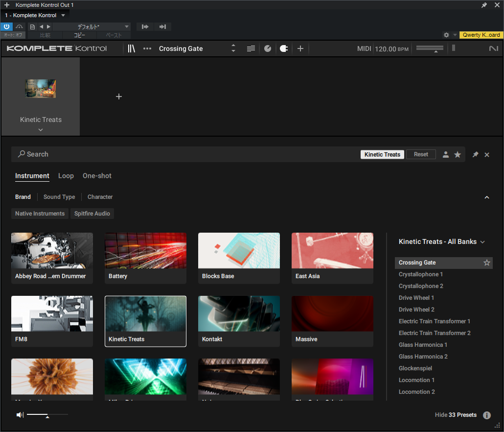
Task: Collapse the tag filter section chevron
Action: tap(487, 197)
